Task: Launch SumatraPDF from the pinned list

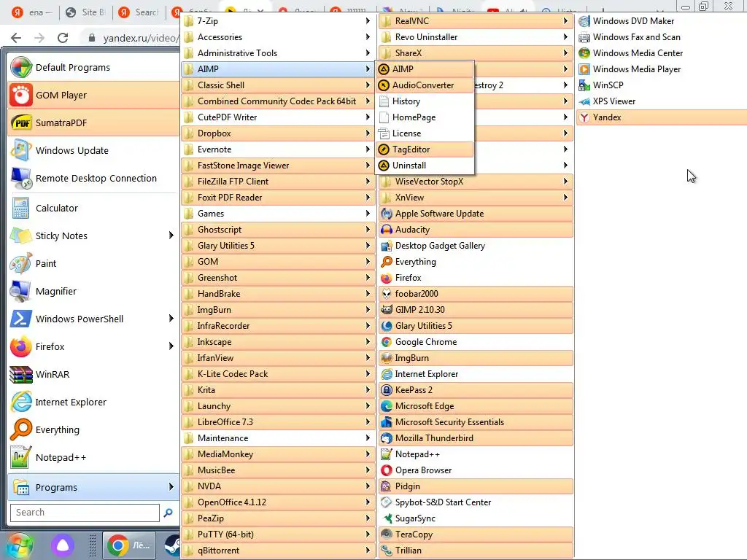Action: coord(93,122)
